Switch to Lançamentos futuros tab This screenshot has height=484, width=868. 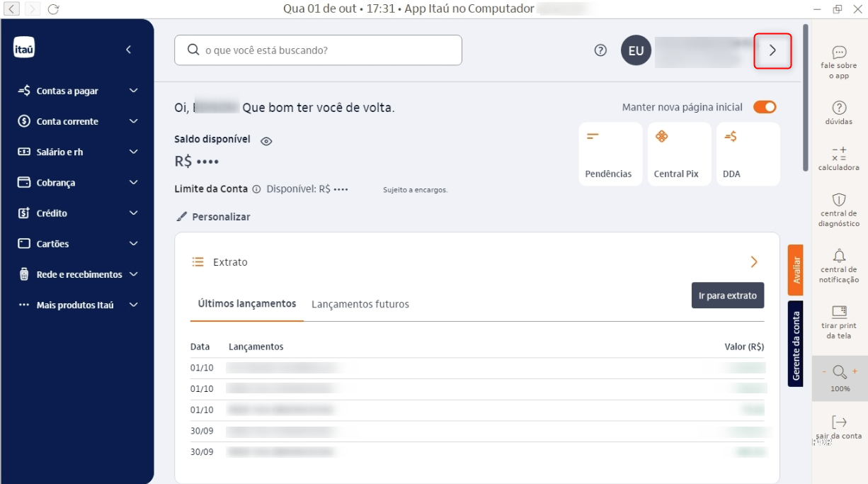[x=360, y=304]
